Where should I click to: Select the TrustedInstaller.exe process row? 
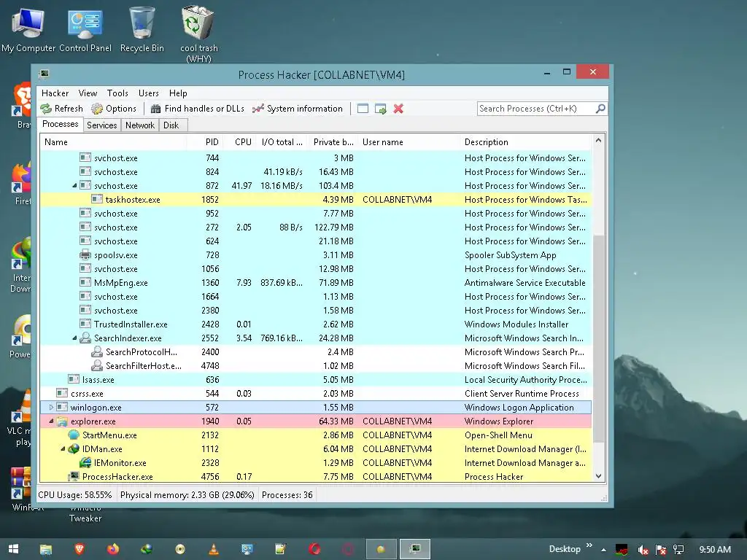(x=315, y=324)
